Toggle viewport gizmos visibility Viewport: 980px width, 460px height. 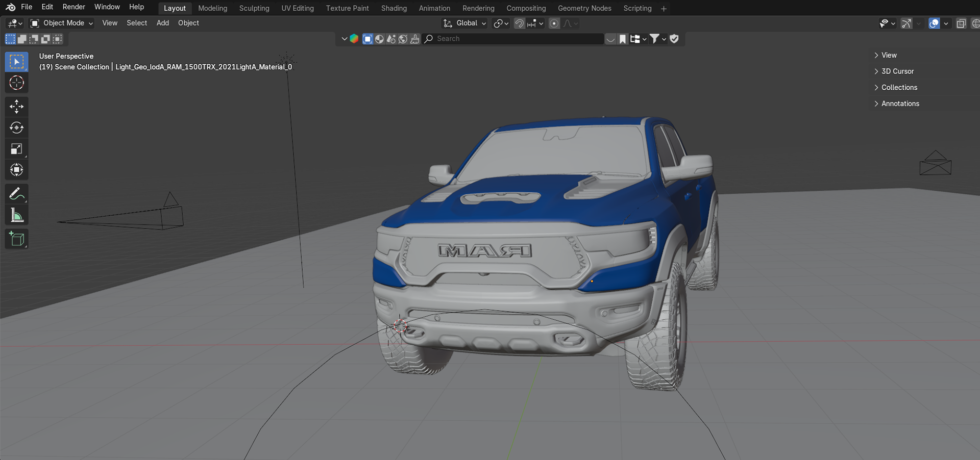(x=906, y=23)
